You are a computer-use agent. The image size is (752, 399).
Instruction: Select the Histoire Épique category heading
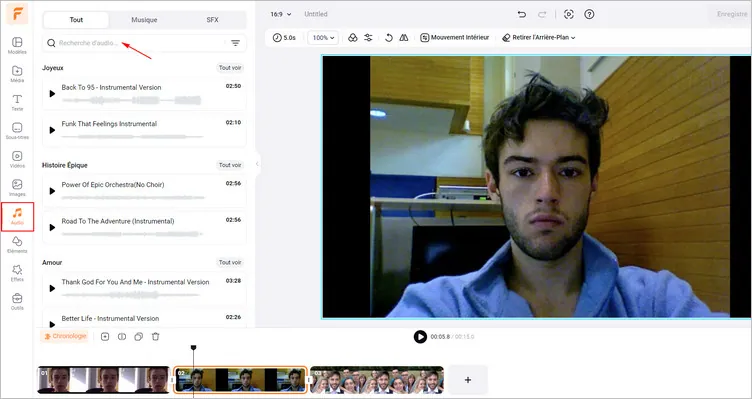(x=65, y=165)
